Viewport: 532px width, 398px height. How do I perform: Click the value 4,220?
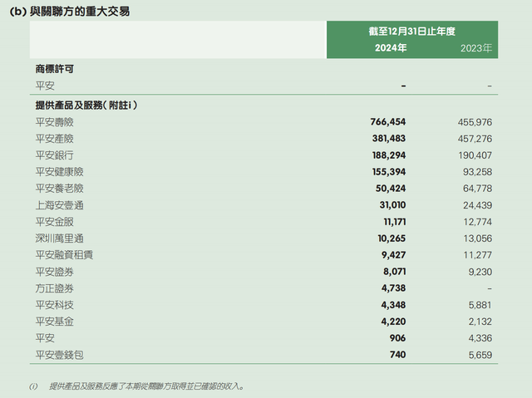click(x=393, y=322)
